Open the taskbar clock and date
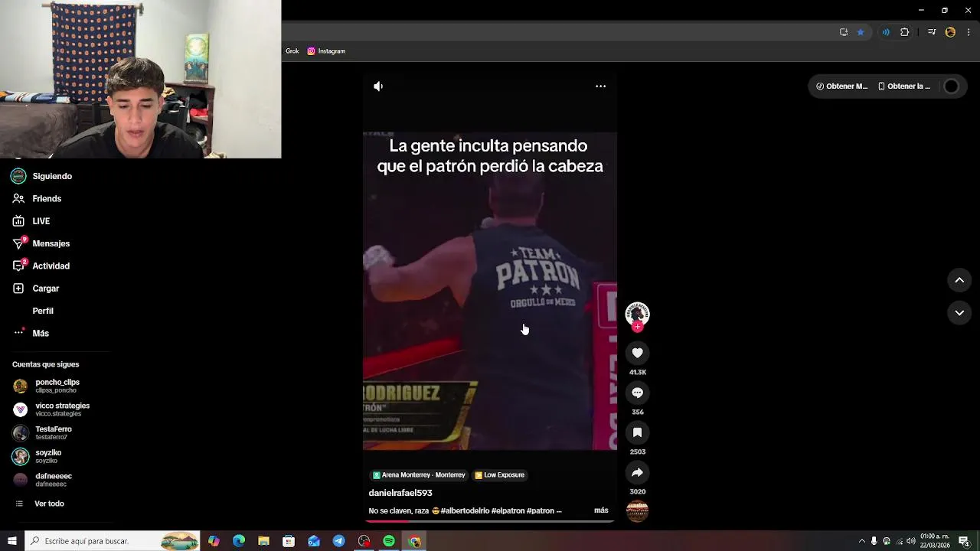The image size is (980, 551). click(935, 541)
